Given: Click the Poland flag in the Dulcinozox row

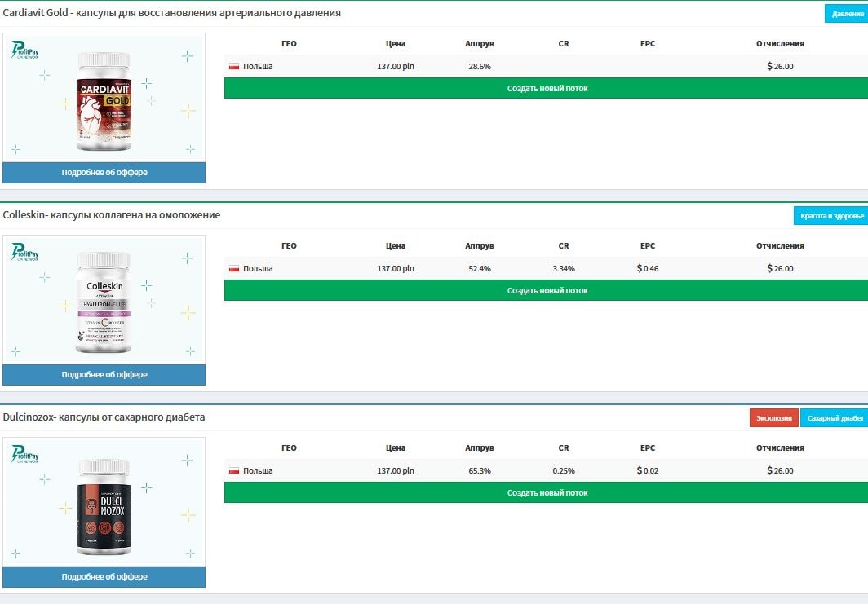Looking at the screenshot, I should (x=234, y=470).
